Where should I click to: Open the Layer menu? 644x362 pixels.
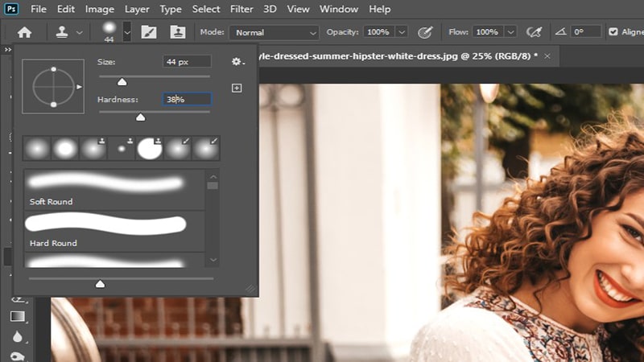tap(136, 10)
